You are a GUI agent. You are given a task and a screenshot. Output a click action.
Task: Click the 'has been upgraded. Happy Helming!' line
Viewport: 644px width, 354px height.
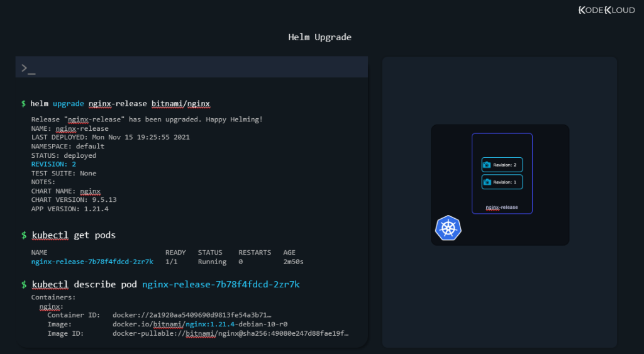(147, 119)
